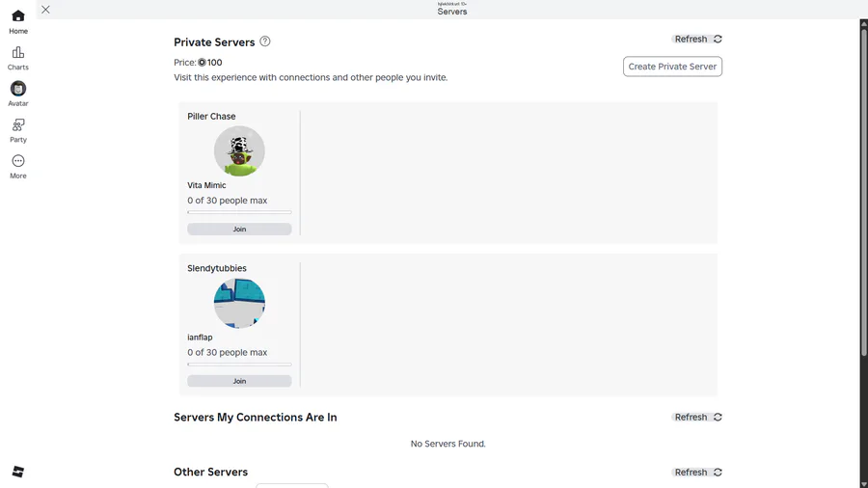Viewport: 868px width, 488px height.
Task: Click the scrollbar down arrow
Action: [863, 482]
